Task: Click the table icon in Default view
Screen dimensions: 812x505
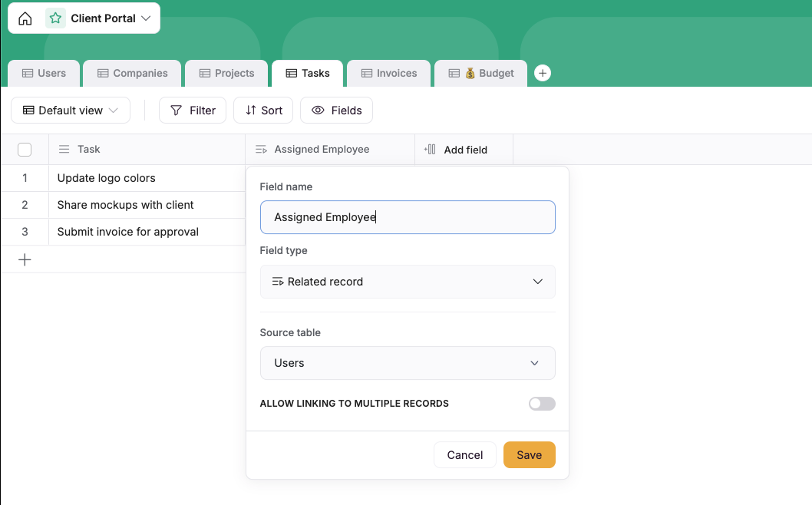Action: (28, 111)
